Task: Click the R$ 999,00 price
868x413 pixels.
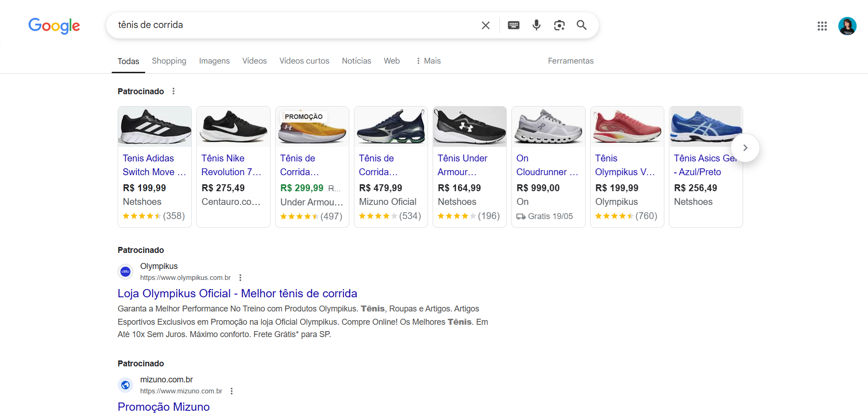Action: [538, 188]
